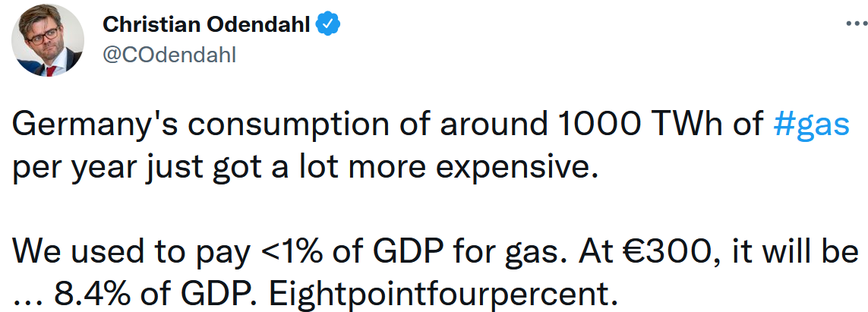Viewport: 868px width, 312px height.
Task: Open the @COdendahl handle link
Action: 169,55
